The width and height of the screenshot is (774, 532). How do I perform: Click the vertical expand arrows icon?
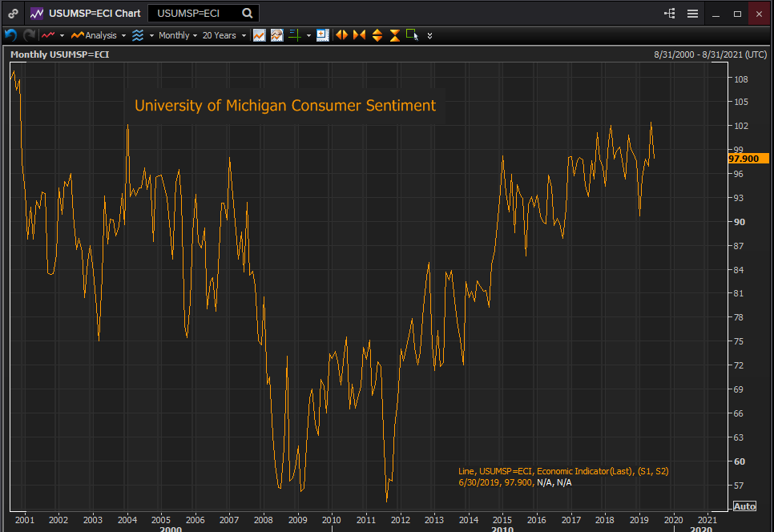(x=377, y=35)
